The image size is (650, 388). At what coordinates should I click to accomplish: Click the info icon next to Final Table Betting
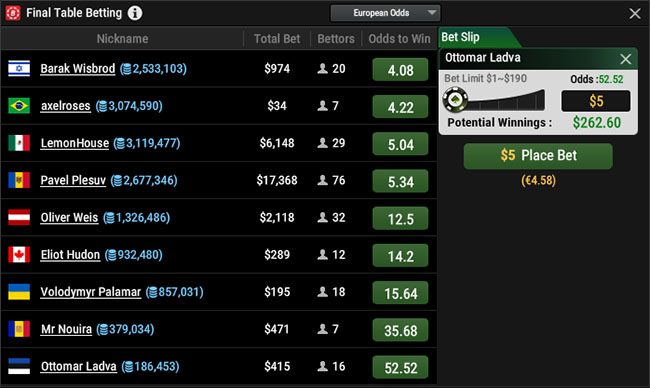135,13
